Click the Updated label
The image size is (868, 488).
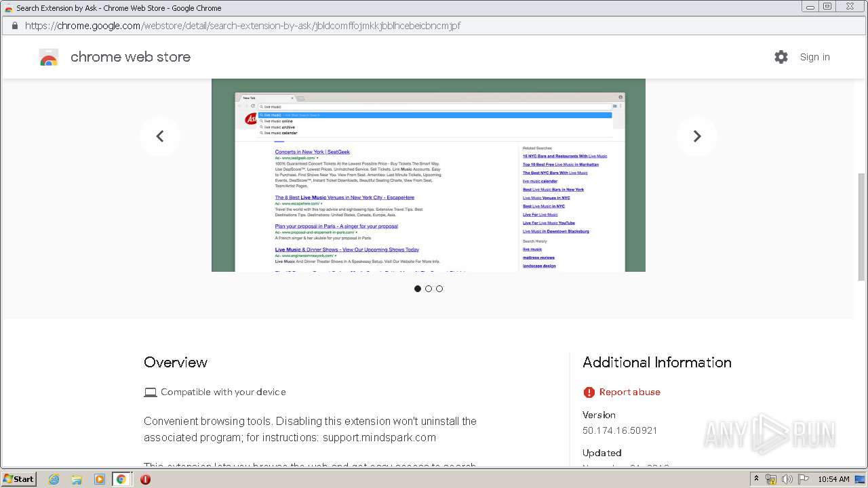tap(602, 453)
